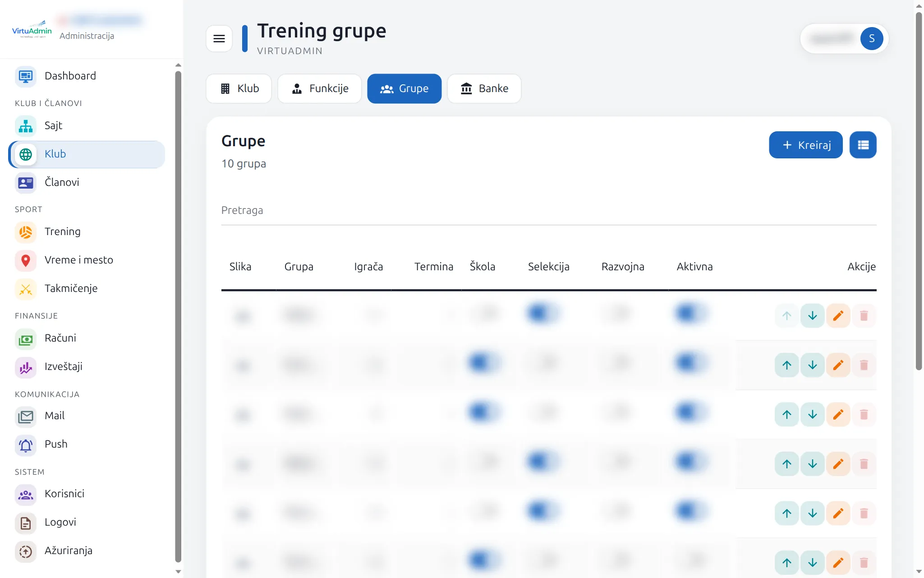This screenshot has height=578, width=924.
Task: Move fourth group row down
Action: coord(812,464)
